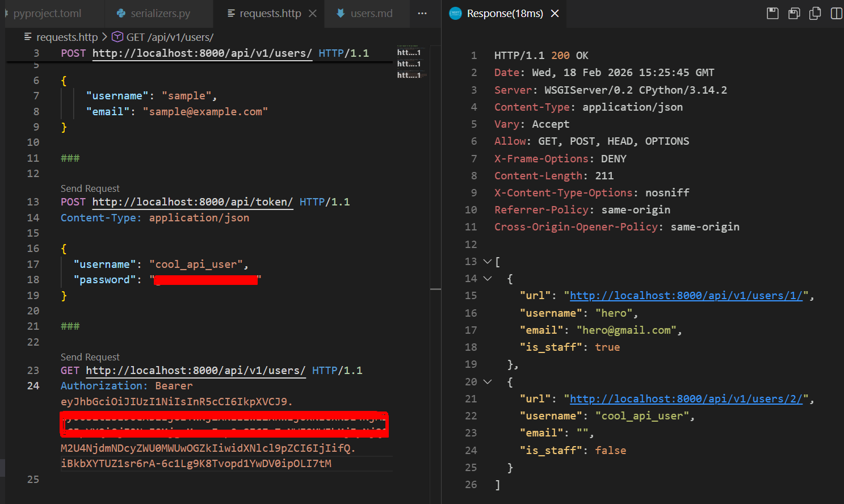The height and width of the screenshot is (504, 844).
Task: Click the markdown arrow icon on users.md tab
Action: point(341,13)
